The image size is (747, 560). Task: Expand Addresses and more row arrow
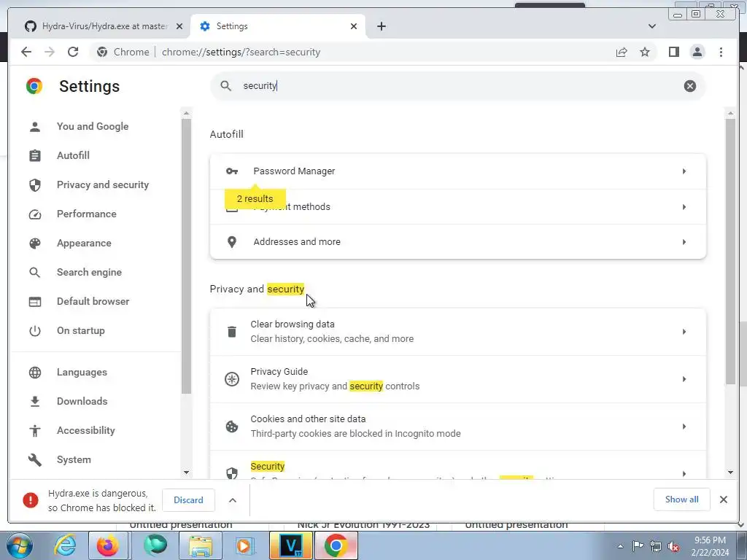pos(684,242)
